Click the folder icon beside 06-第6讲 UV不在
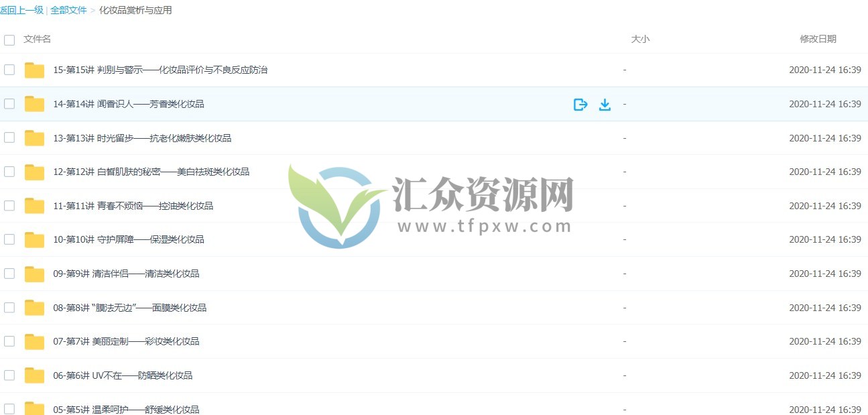868x415 pixels. tap(34, 375)
